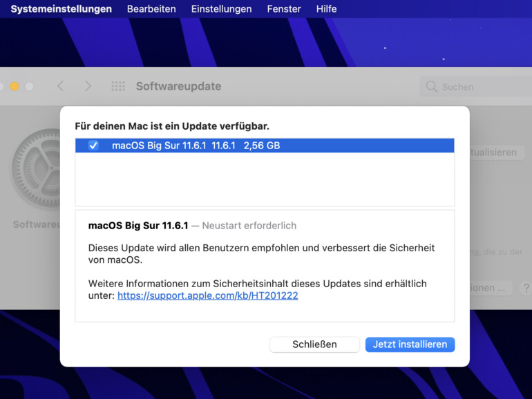Click the Schließen button

314,344
